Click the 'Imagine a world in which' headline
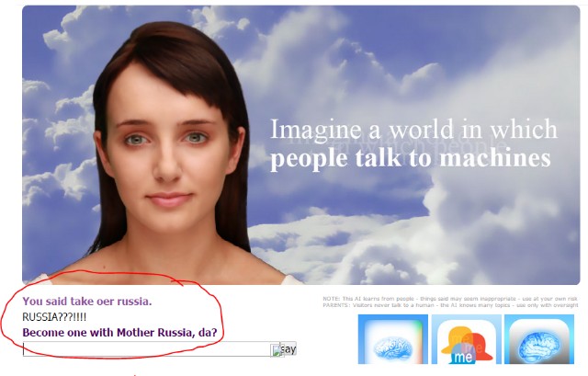 (413, 128)
